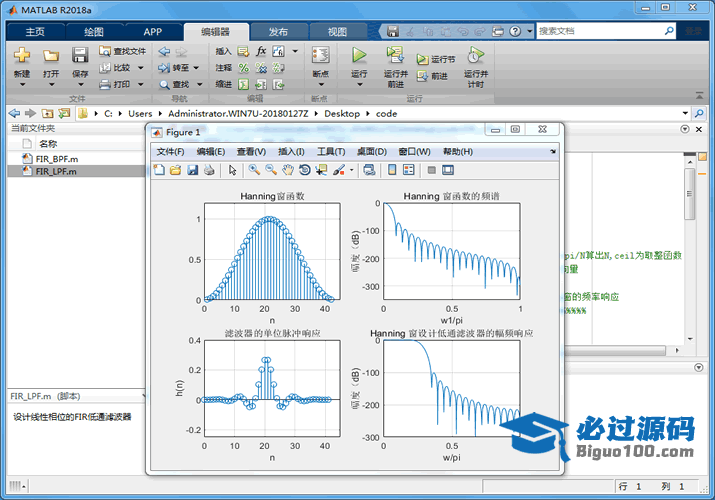
Task: Open Figure 1 Insert (插入) menu
Action: [291, 151]
